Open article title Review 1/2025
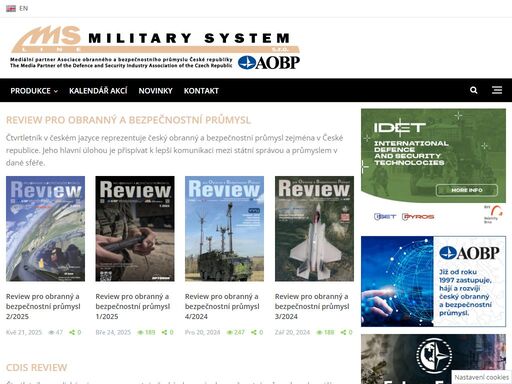Image resolution: width=512 pixels, height=384 pixels. coord(133,306)
